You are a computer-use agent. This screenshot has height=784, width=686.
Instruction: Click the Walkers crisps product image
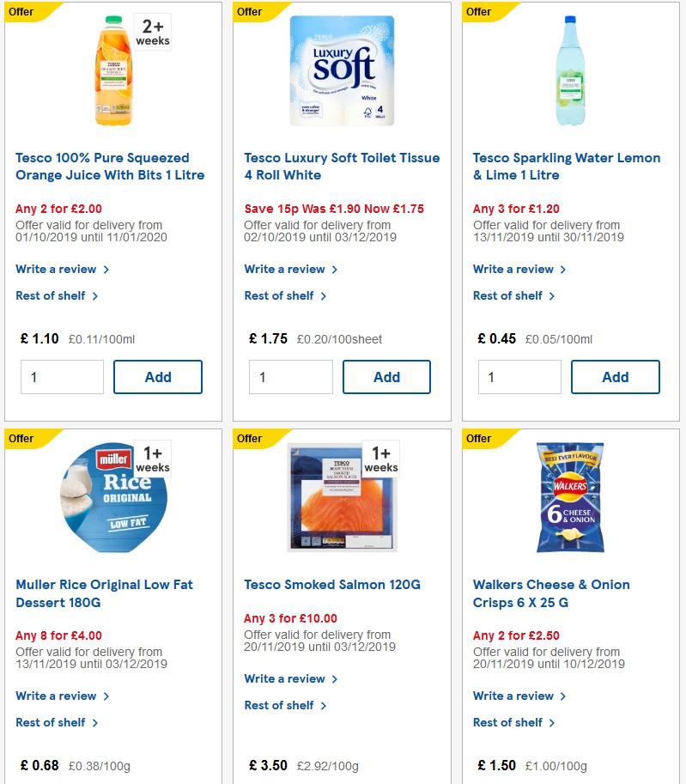(570, 496)
